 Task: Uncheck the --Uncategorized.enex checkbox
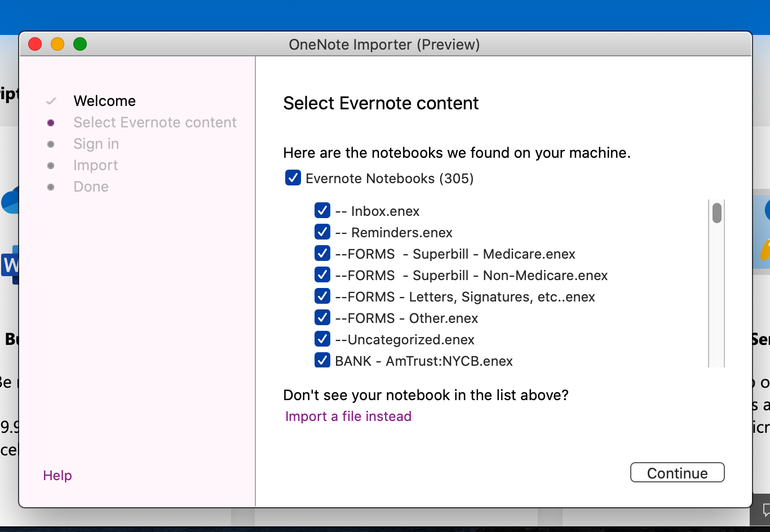[x=322, y=339]
